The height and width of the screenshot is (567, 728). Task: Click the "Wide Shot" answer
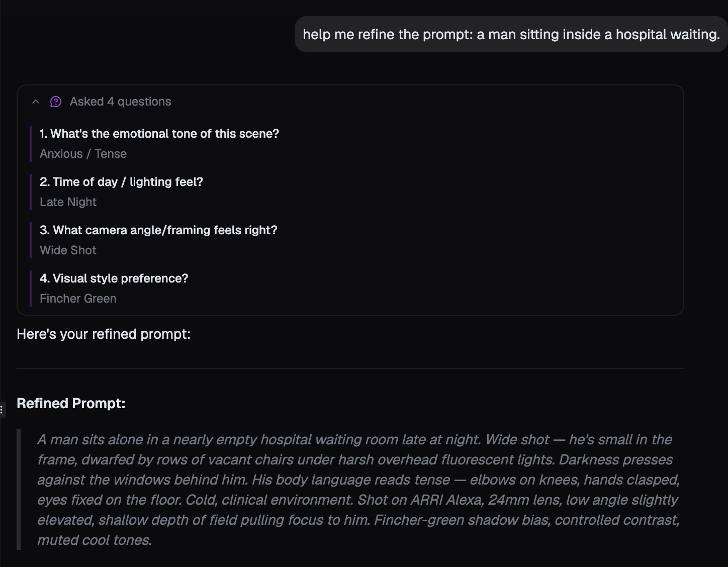(68, 250)
